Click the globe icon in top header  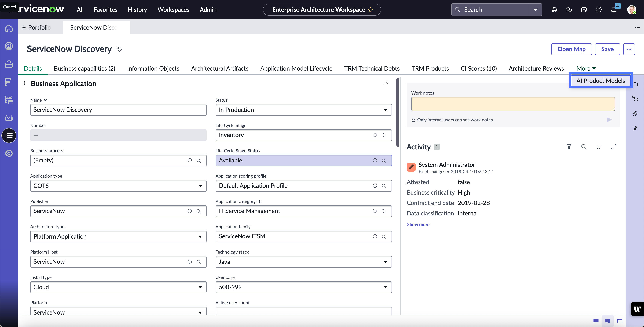point(554,10)
